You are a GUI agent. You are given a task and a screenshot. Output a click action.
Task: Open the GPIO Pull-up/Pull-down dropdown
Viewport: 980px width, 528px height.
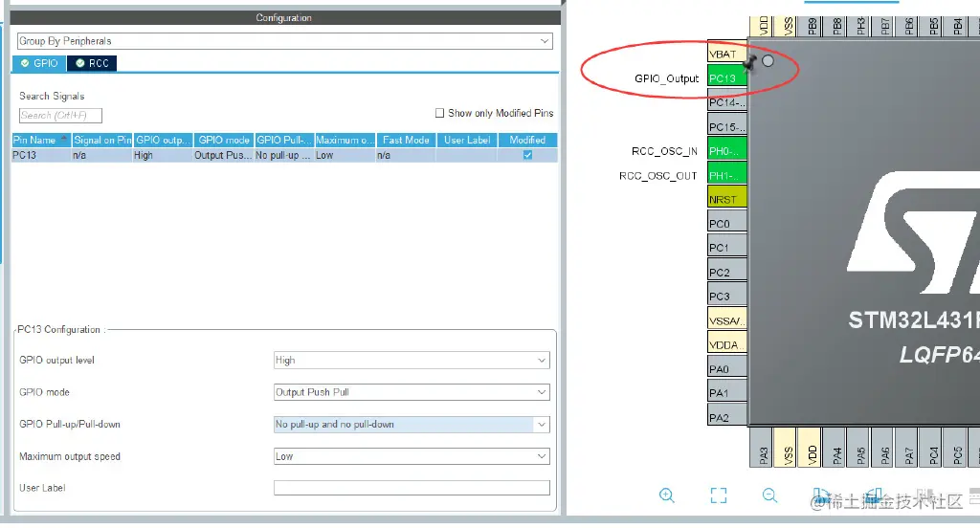pos(412,425)
